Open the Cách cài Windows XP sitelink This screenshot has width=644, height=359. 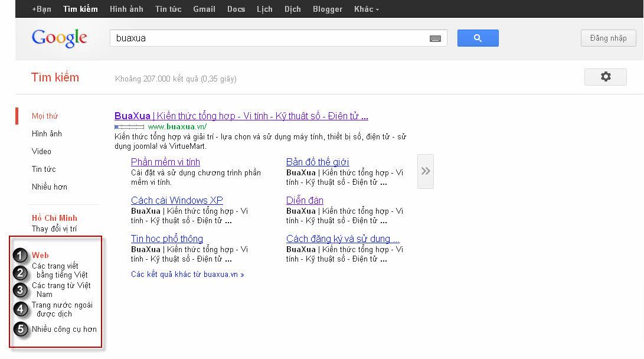(x=177, y=200)
